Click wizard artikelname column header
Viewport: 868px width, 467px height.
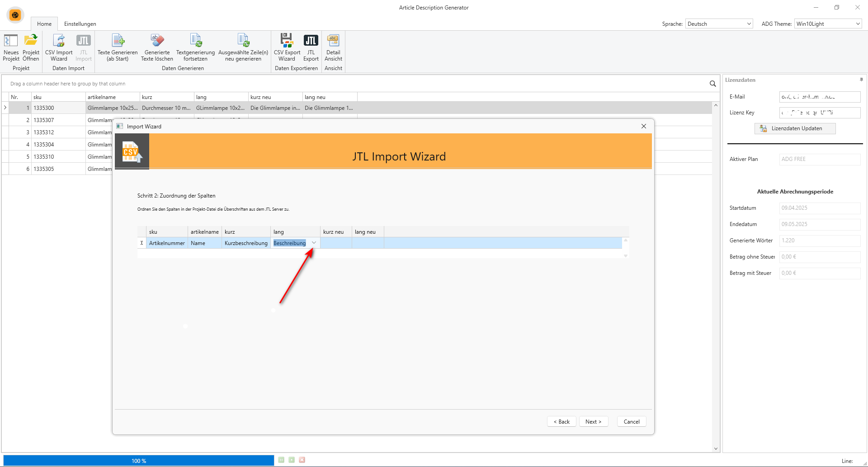coord(205,232)
